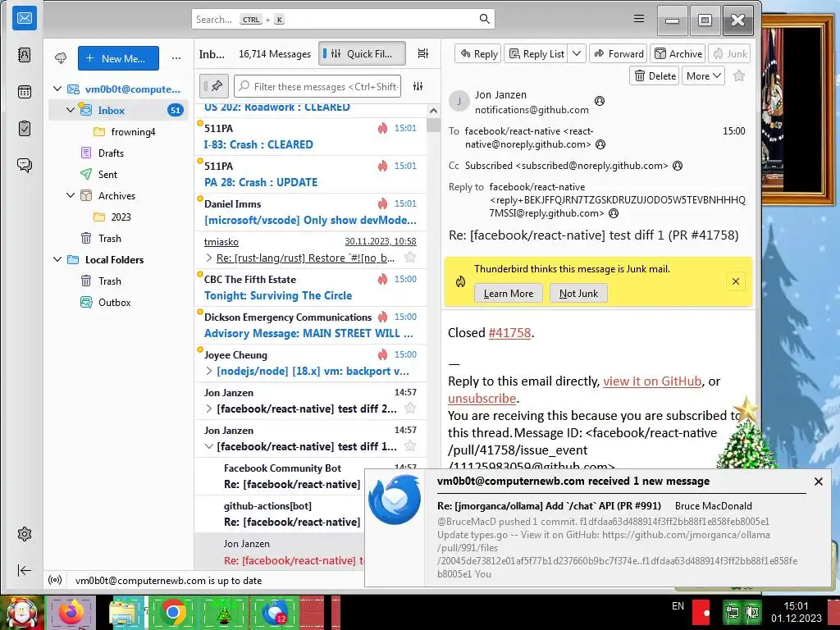
Task: Click contact icon next to subscribed@noreply.github.com
Action: coord(678,166)
